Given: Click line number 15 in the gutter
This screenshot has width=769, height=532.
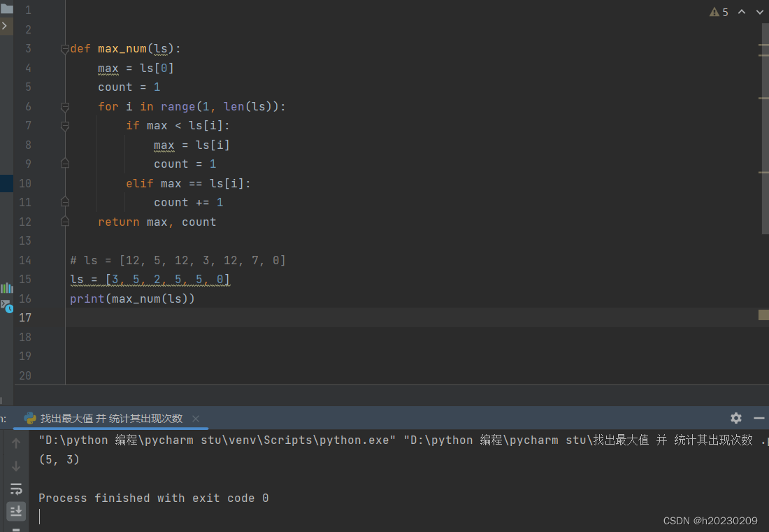Looking at the screenshot, I should pyautogui.click(x=25, y=279).
